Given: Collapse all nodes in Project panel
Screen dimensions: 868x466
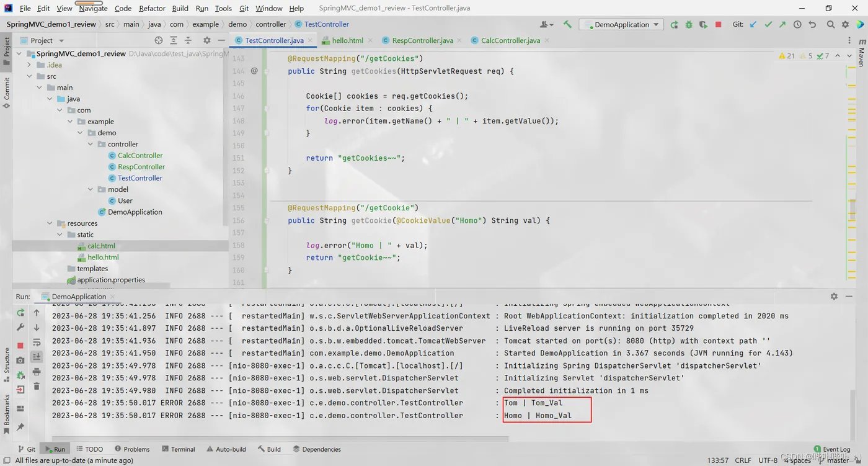Looking at the screenshot, I should coord(188,40).
